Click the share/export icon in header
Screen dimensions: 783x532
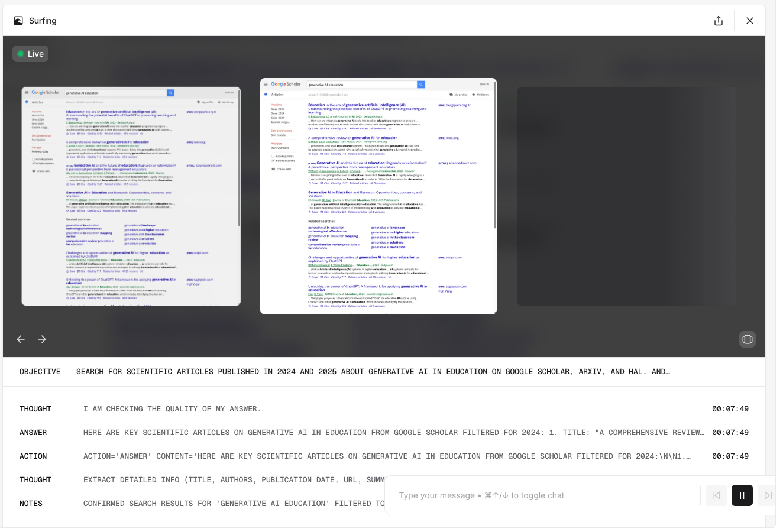[x=719, y=21]
